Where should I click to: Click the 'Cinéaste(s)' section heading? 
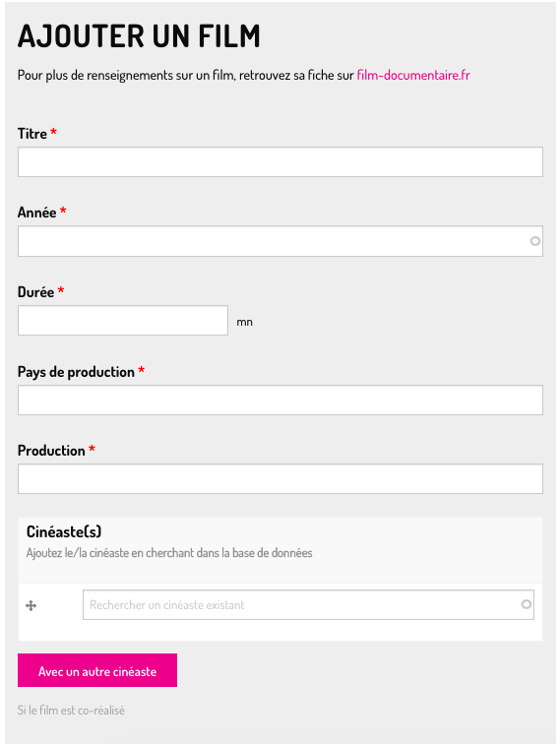pos(64,531)
